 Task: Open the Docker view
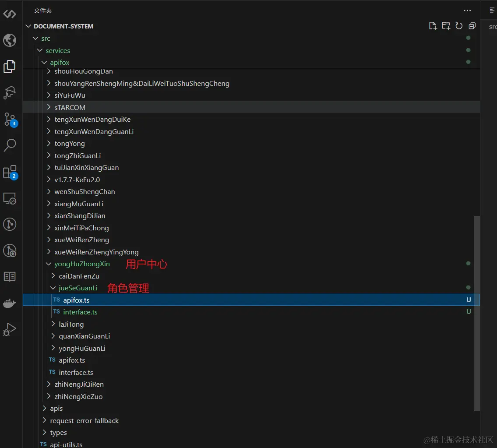tap(10, 303)
